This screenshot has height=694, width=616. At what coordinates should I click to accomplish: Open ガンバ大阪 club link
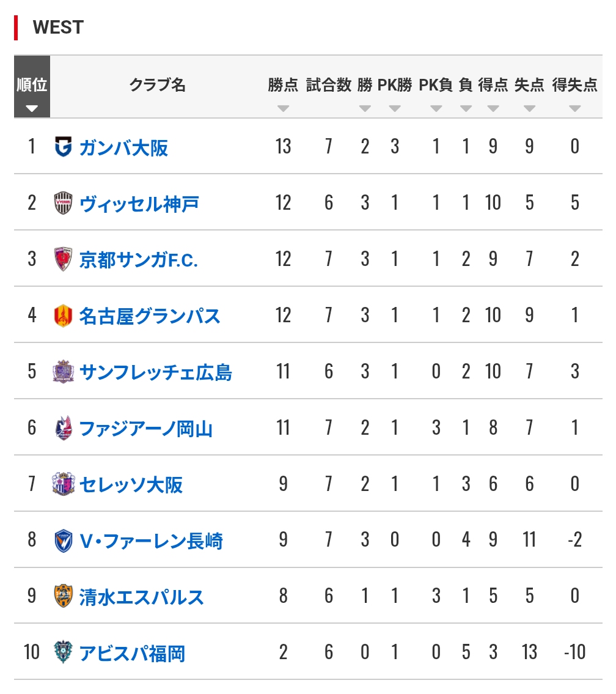(x=123, y=148)
